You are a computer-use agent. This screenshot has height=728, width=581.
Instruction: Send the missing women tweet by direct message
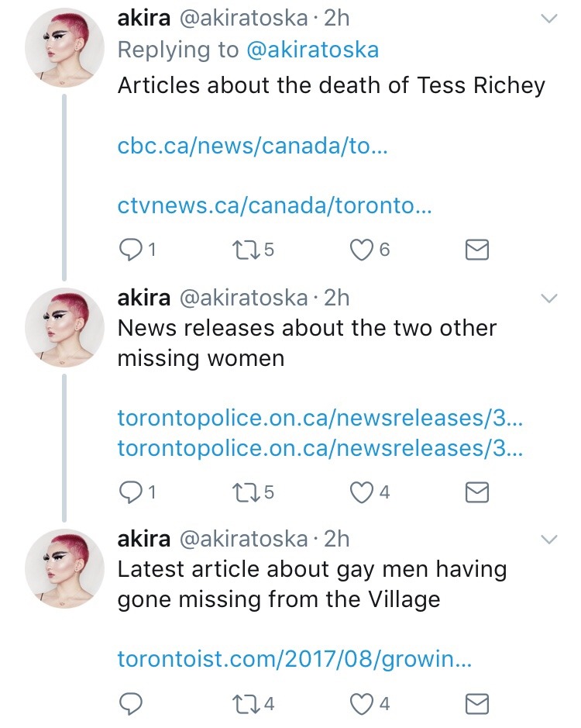476,492
